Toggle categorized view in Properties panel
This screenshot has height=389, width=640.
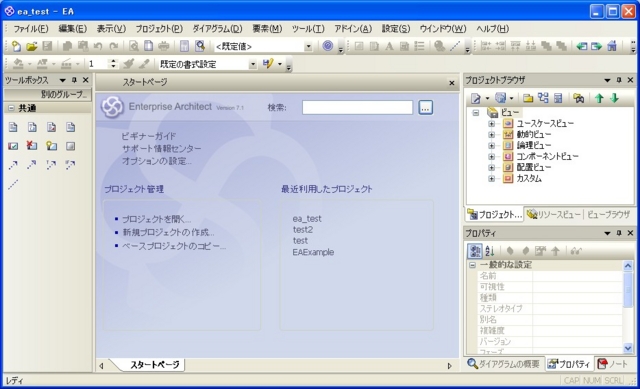[474, 251]
